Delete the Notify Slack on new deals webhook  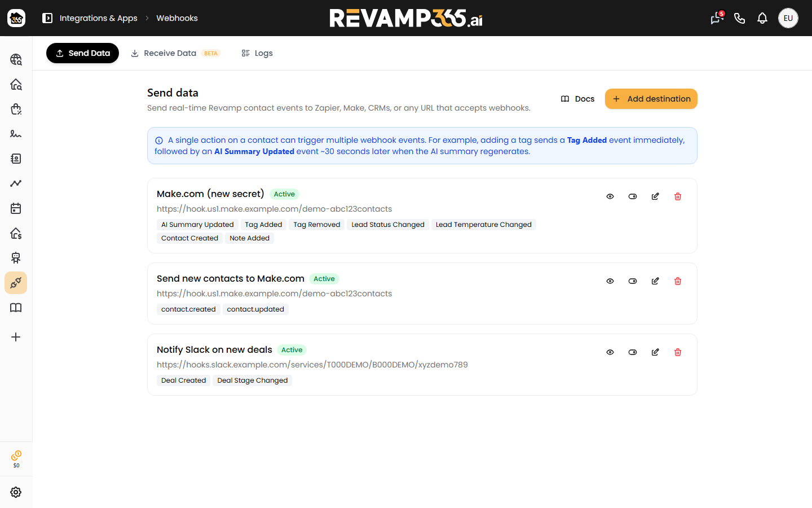pos(678,352)
